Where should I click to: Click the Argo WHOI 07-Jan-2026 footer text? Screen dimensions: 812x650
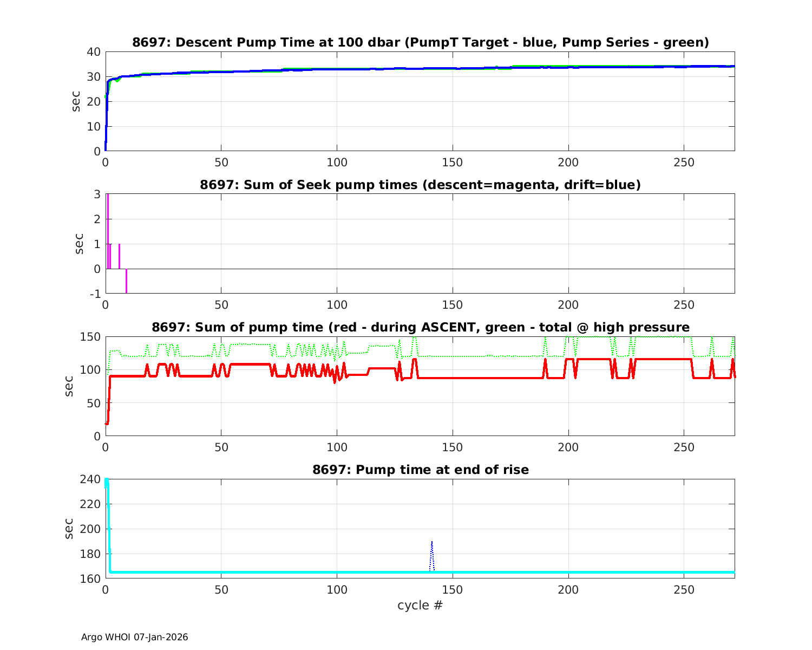tap(134, 637)
